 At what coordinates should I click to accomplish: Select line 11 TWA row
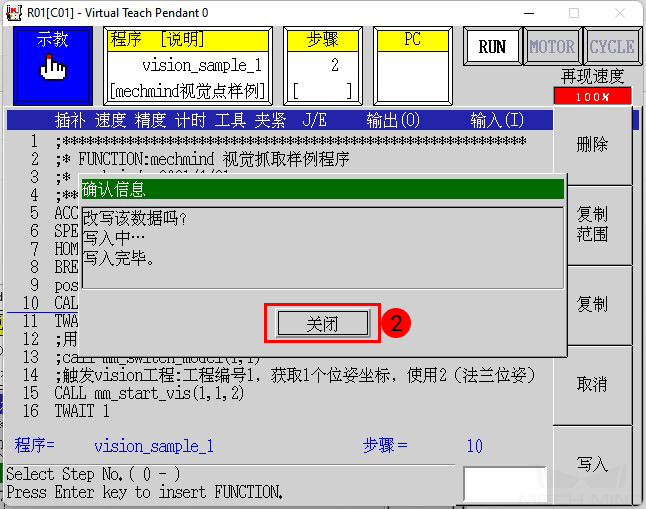[66, 321]
